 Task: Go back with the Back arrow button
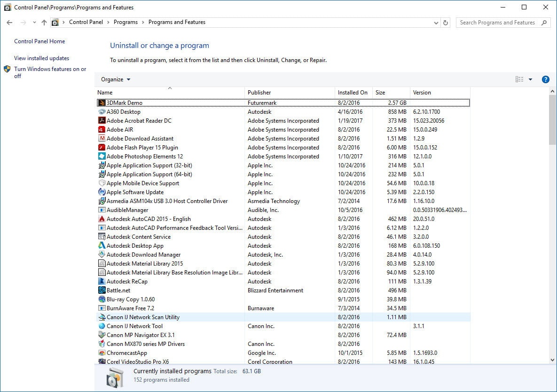click(x=9, y=23)
